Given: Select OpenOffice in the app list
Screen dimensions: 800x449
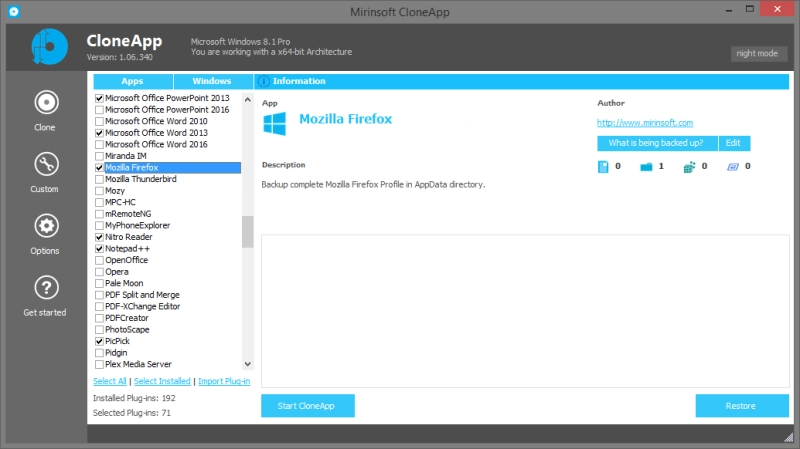Looking at the screenshot, I should 126,260.
